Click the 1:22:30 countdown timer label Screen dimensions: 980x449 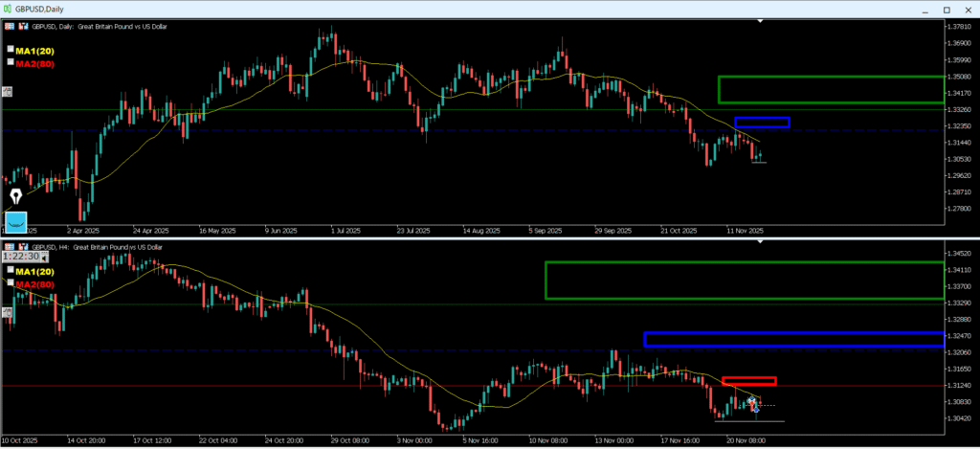[x=20, y=257]
